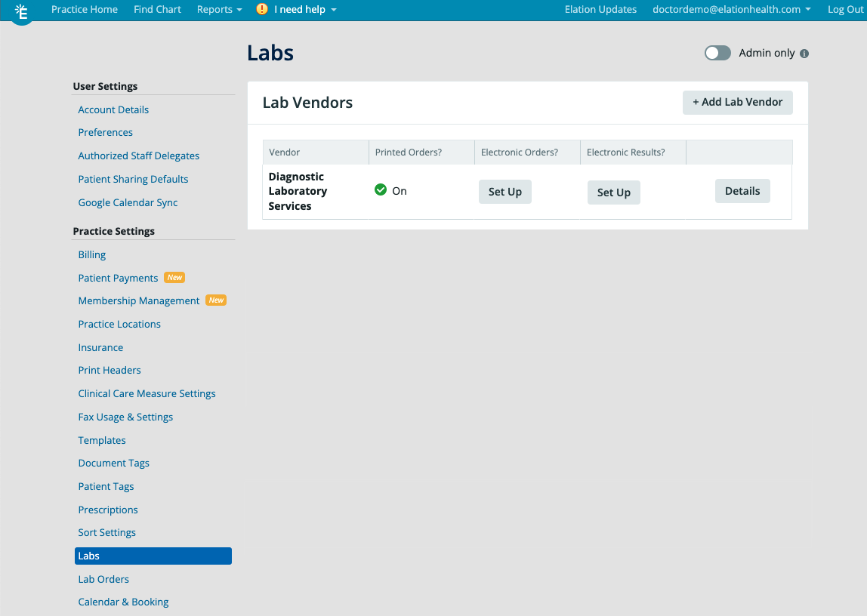Click the Add Lab Vendor button
The image size is (867, 616).
click(738, 102)
